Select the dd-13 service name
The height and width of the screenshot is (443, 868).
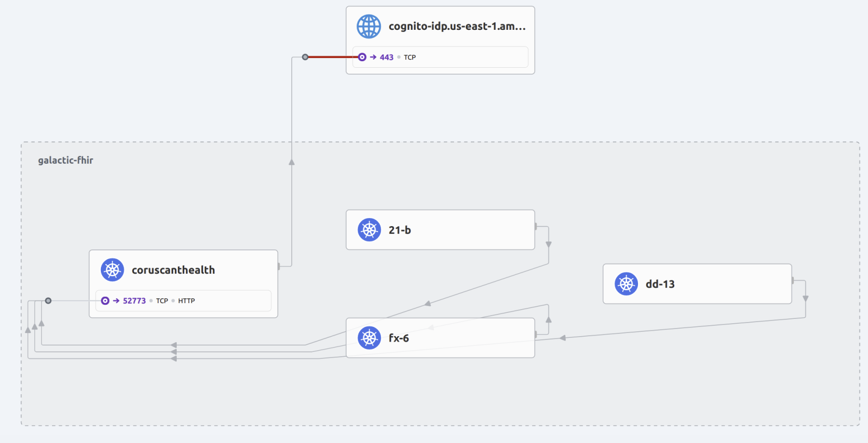[x=660, y=284]
